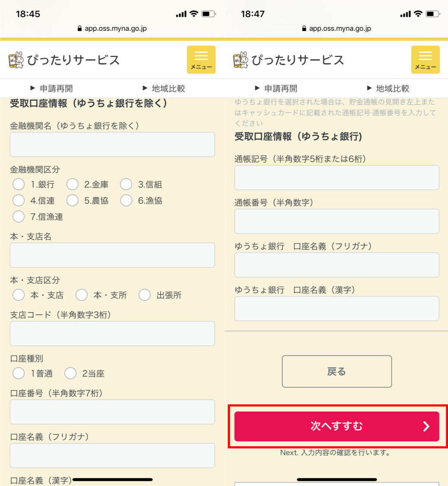The image size is (448, 486).
Task: Open the yellow メニュー button on left screen
Action: point(201,60)
